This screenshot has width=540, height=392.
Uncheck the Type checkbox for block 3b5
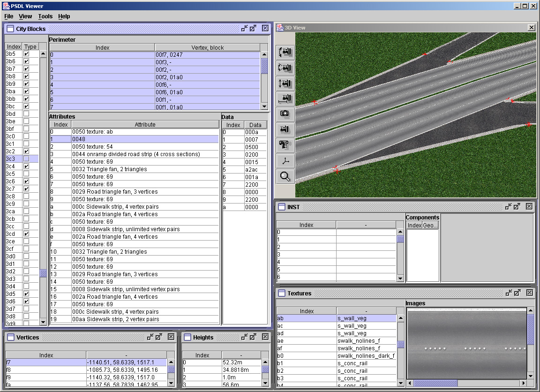(x=27, y=54)
